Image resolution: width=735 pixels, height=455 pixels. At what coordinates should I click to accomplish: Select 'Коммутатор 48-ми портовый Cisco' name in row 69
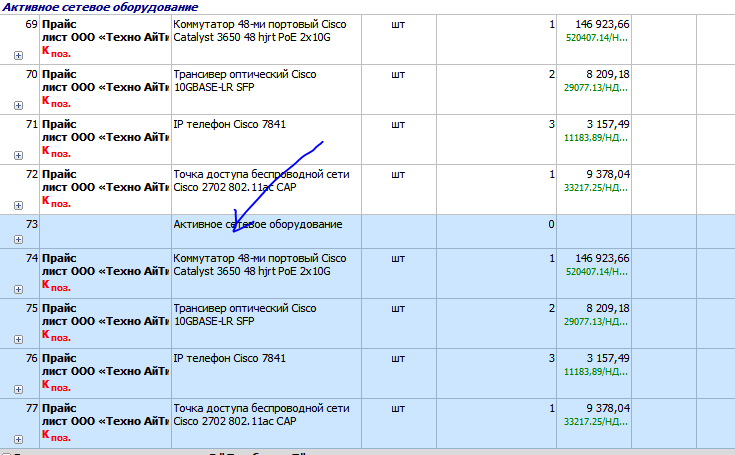click(x=260, y=24)
